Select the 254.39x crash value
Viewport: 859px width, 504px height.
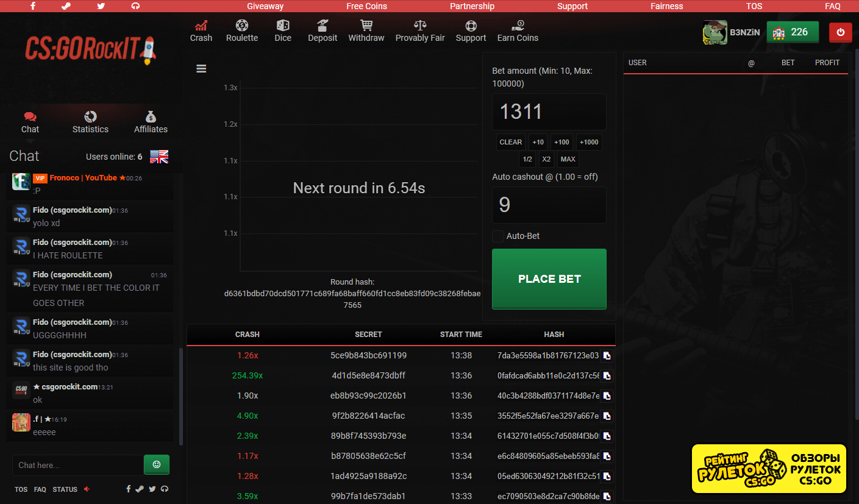pos(248,375)
